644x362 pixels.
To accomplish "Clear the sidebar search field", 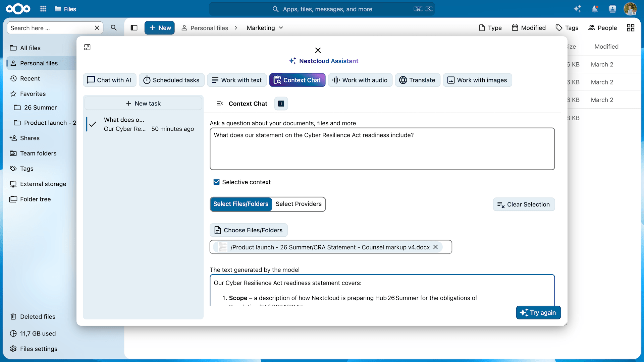I will point(97,28).
